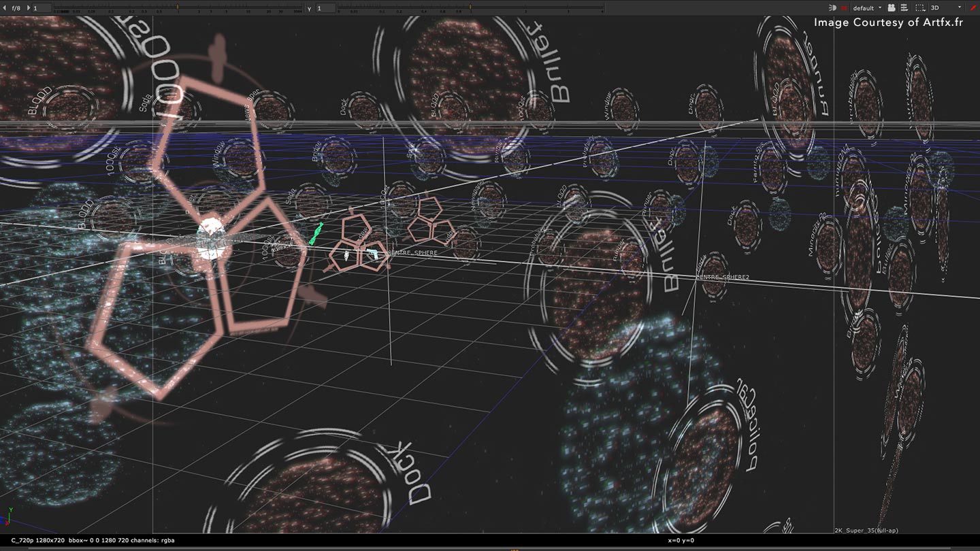Click the scanline align icon
Viewport: 980px width, 551px height.
(x=904, y=7)
